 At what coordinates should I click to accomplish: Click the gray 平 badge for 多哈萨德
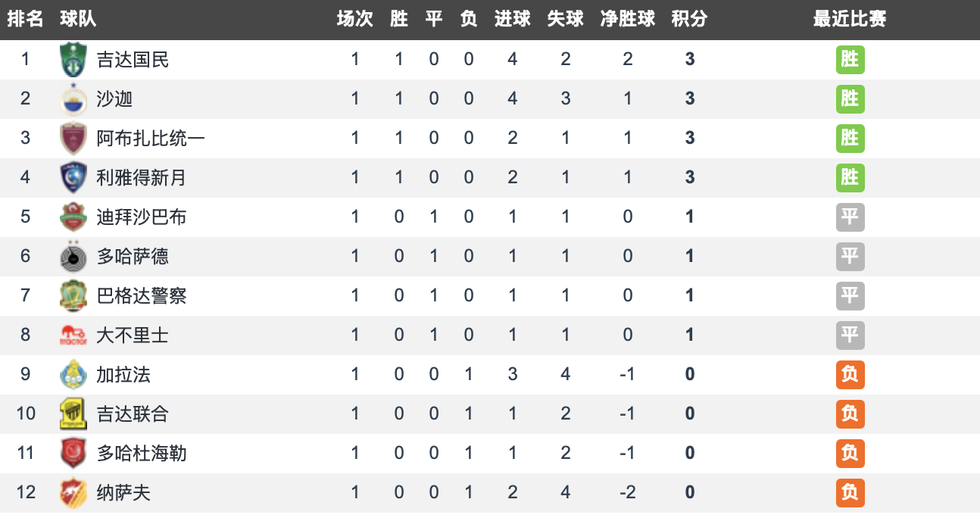click(850, 257)
